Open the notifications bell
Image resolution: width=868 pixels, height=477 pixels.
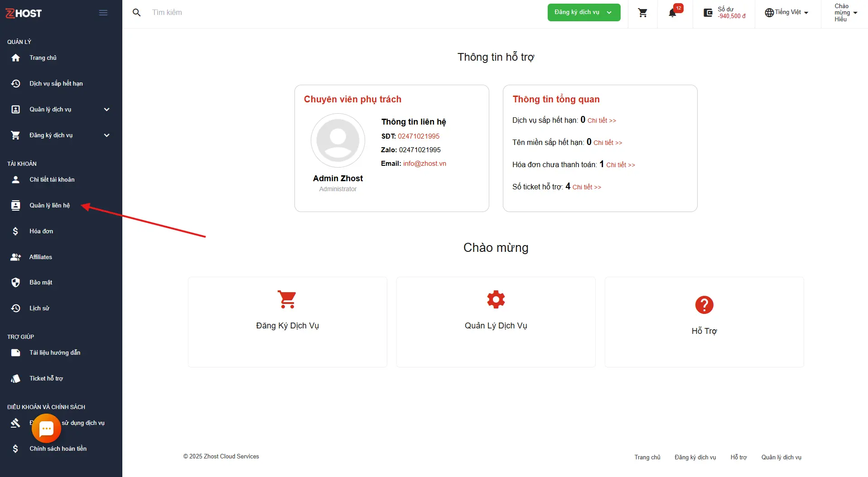pos(673,13)
